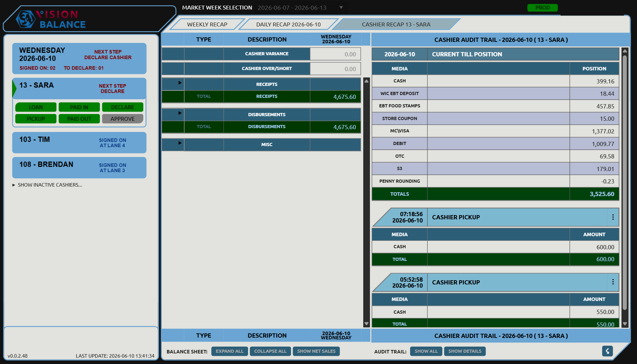637x364 pixels.
Task: Click Store Coupon row
Action: pos(495,118)
